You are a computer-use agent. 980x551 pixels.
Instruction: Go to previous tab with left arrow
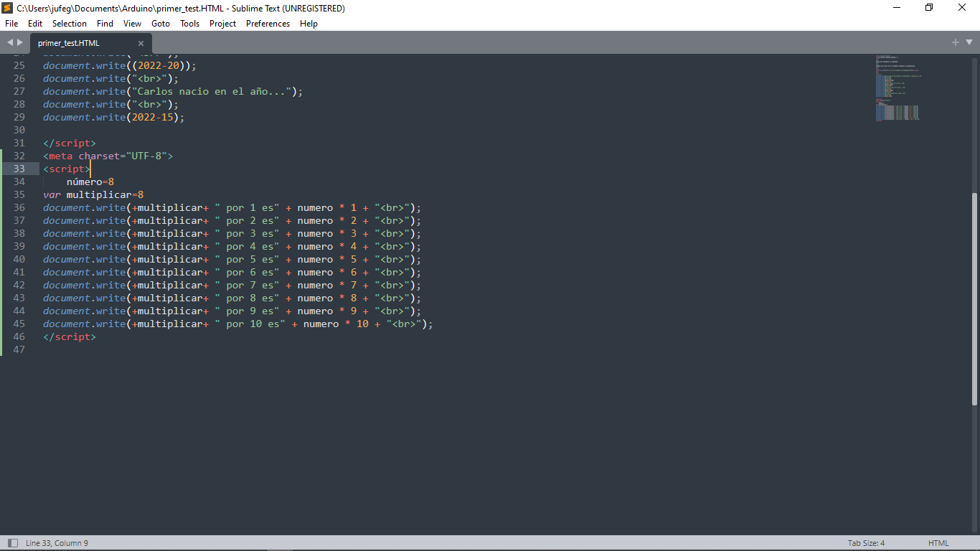(x=10, y=42)
